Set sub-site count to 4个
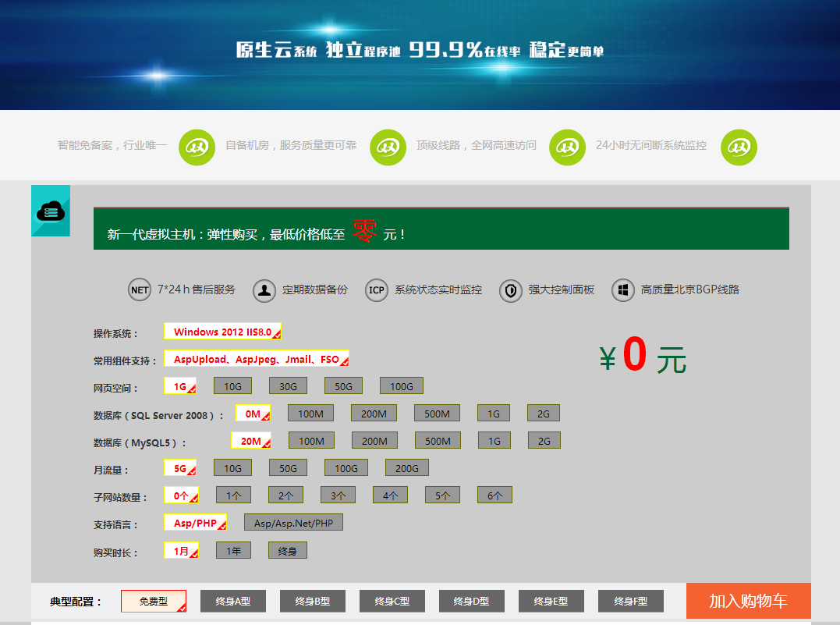The height and width of the screenshot is (625, 840). (x=390, y=495)
